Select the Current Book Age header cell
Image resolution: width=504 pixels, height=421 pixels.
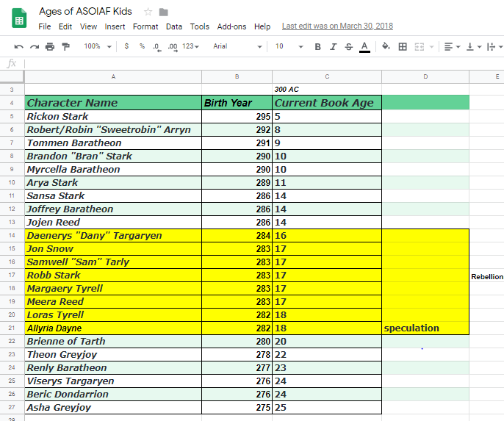[x=327, y=103]
